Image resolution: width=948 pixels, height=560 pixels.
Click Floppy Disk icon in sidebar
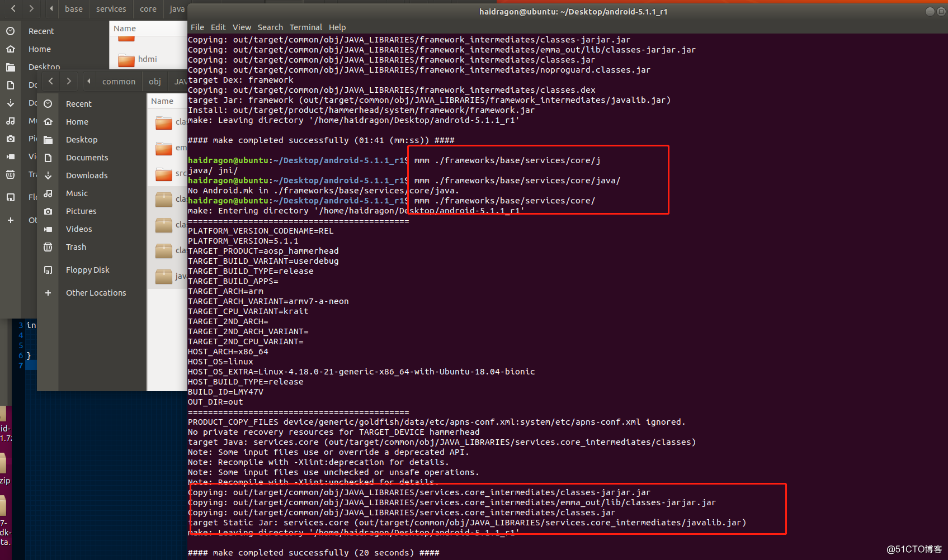point(48,270)
